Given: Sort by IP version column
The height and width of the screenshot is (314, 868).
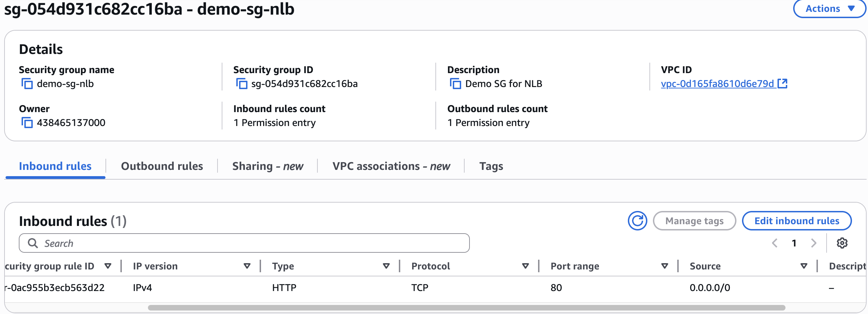Looking at the screenshot, I should 247,266.
